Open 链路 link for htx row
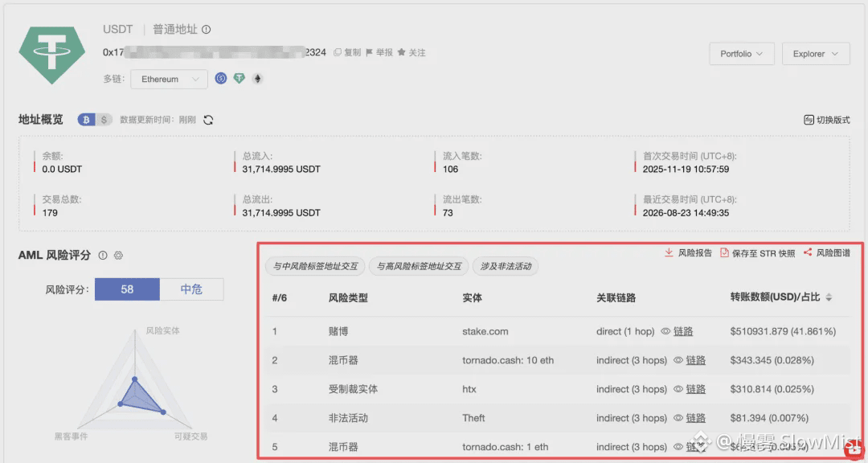The width and height of the screenshot is (868, 463). [x=695, y=389]
